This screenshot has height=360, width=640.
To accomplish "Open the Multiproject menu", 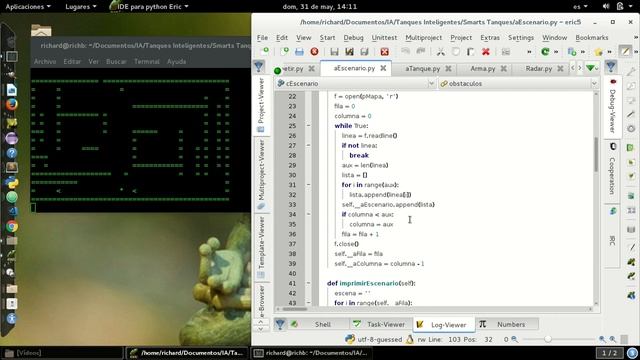I will (x=424, y=38).
